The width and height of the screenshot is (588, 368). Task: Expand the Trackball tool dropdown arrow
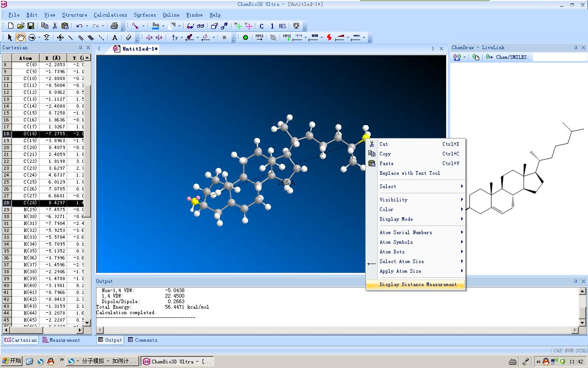pos(39,38)
